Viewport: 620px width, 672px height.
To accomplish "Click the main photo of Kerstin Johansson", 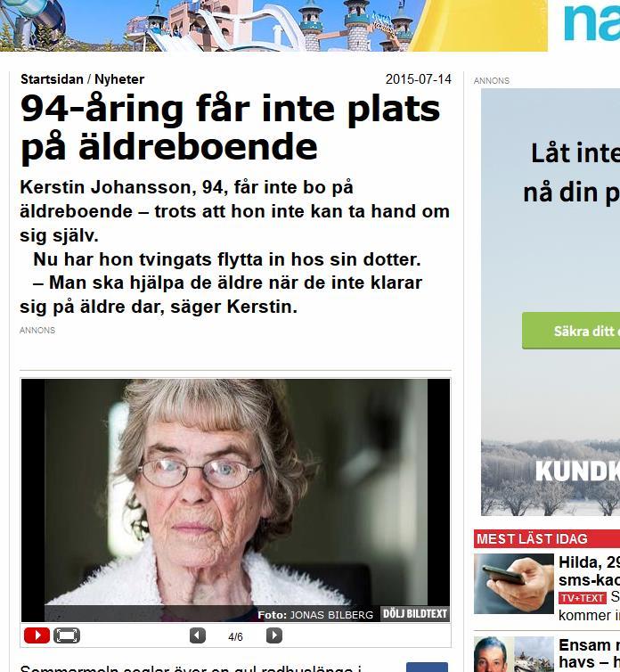I will coord(236,500).
